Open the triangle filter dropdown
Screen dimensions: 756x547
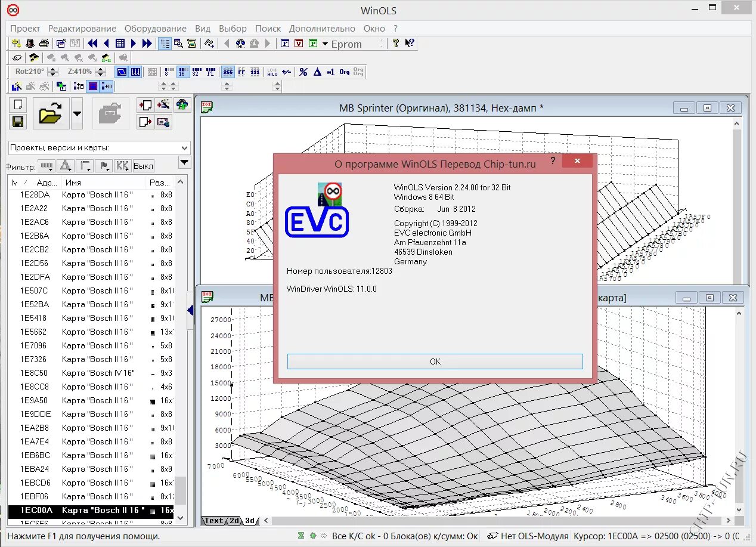click(x=66, y=166)
